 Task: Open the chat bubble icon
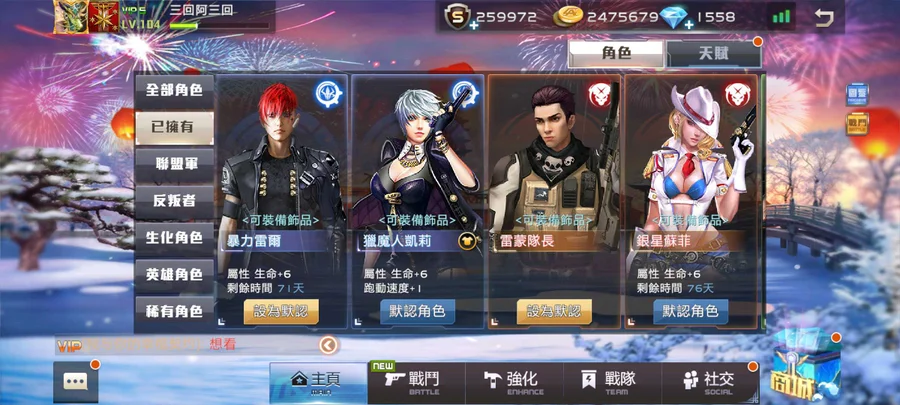(x=75, y=381)
